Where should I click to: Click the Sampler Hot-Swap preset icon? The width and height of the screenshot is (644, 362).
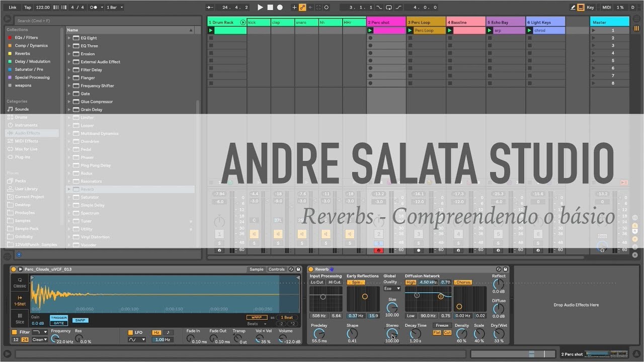[291, 269]
